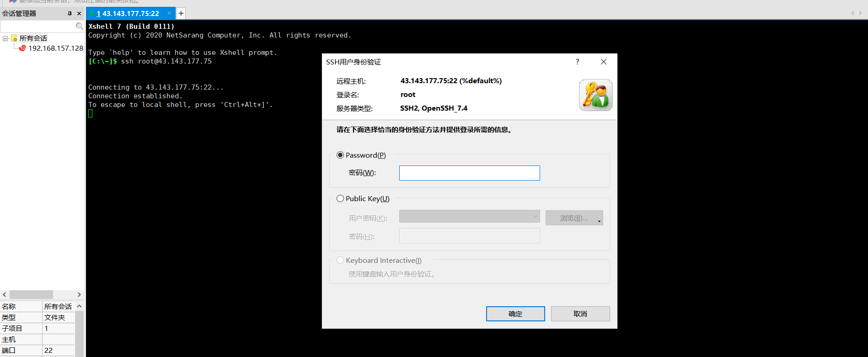Viewport: 868px width, 357px height.
Task: Click the 名称 property name cell
Action: pos(21,306)
